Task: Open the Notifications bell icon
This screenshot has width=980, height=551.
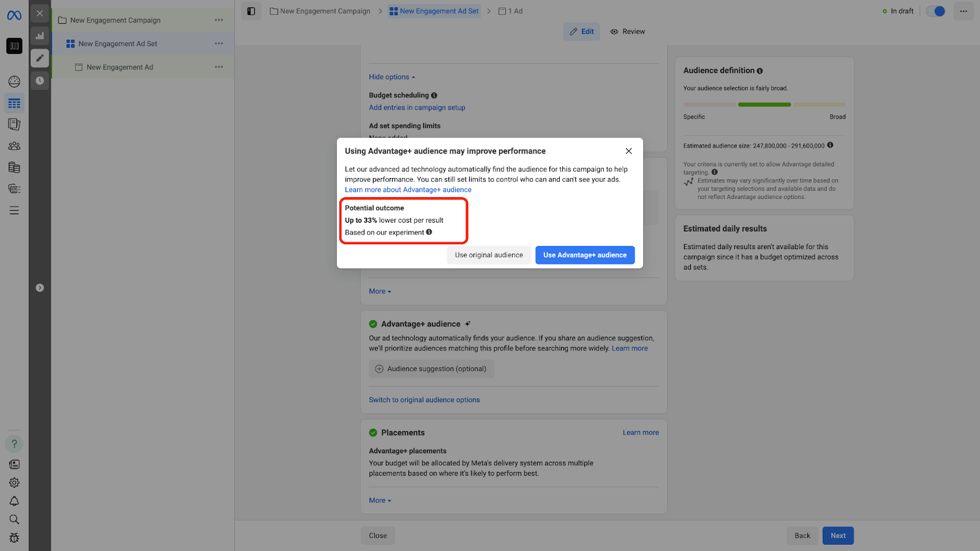Action: 14,501
